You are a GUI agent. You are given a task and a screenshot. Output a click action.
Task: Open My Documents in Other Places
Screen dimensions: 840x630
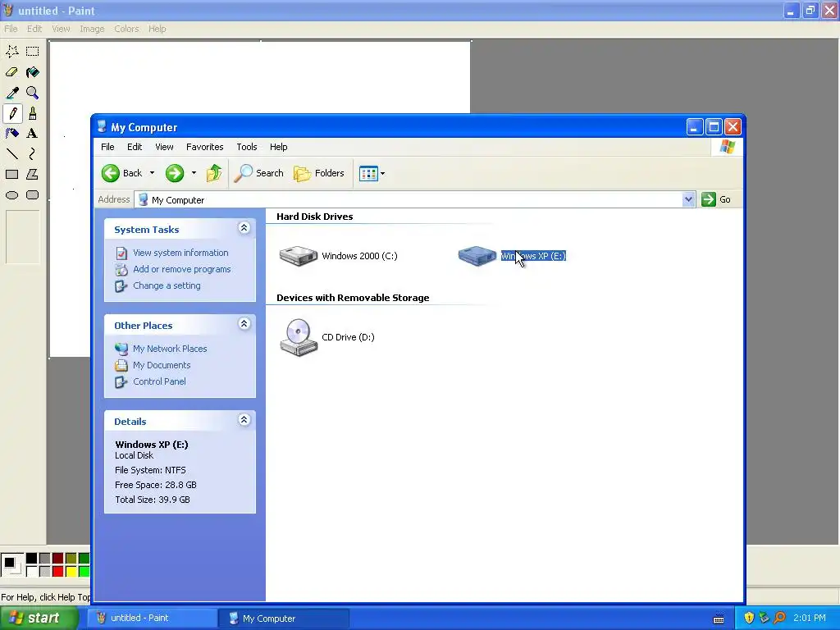pos(162,365)
